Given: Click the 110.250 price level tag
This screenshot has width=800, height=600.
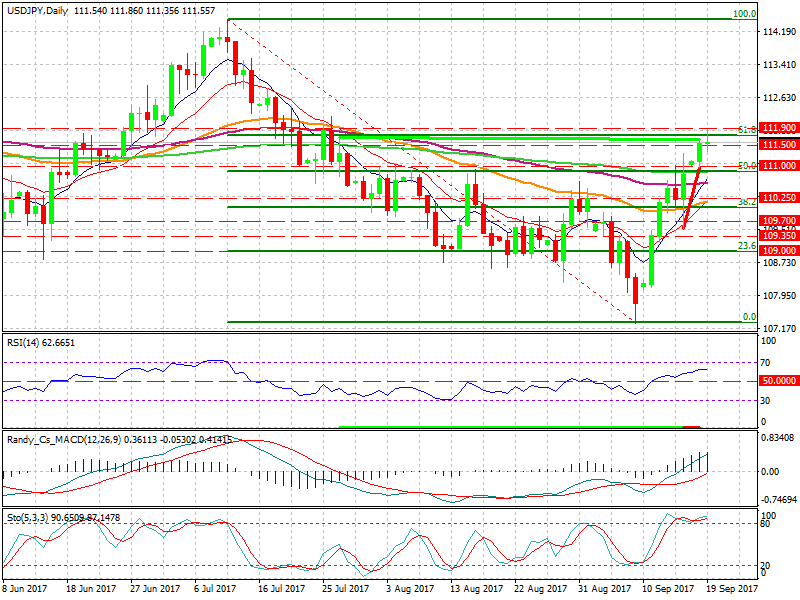Looking at the screenshot, I should (778, 198).
